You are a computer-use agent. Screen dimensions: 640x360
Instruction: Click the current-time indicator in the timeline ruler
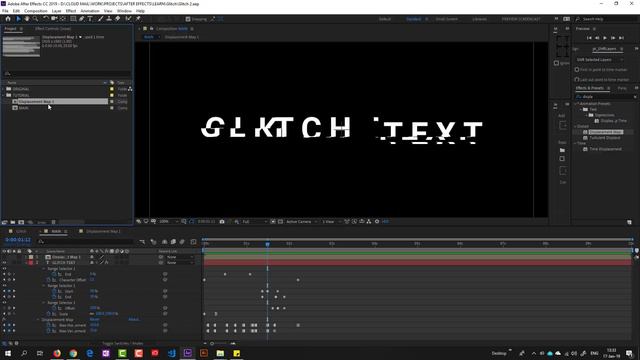pos(267,244)
